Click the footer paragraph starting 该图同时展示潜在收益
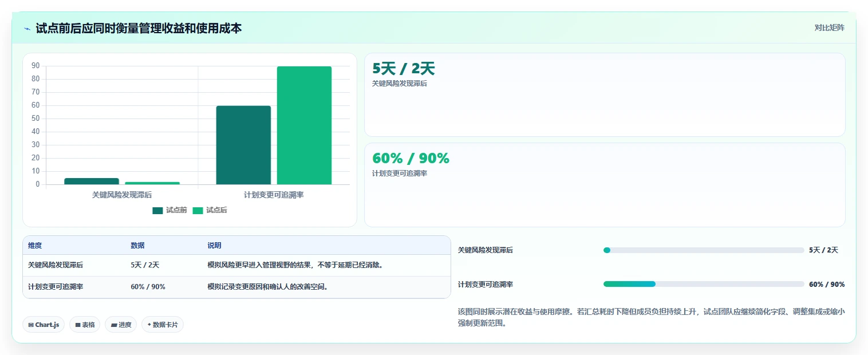Viewport: 868px width, 355px height. [651, 317]
